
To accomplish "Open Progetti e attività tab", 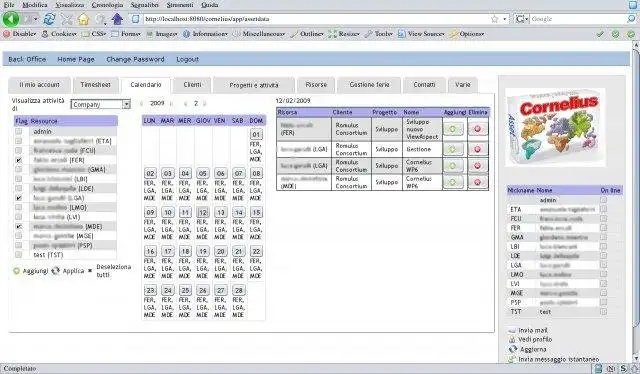I will (x=254, y=85).
